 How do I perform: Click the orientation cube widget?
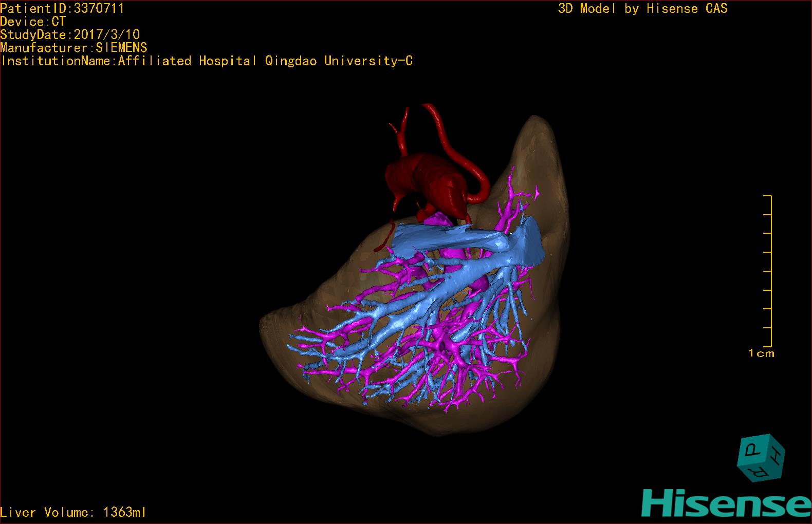click(761, 458)
